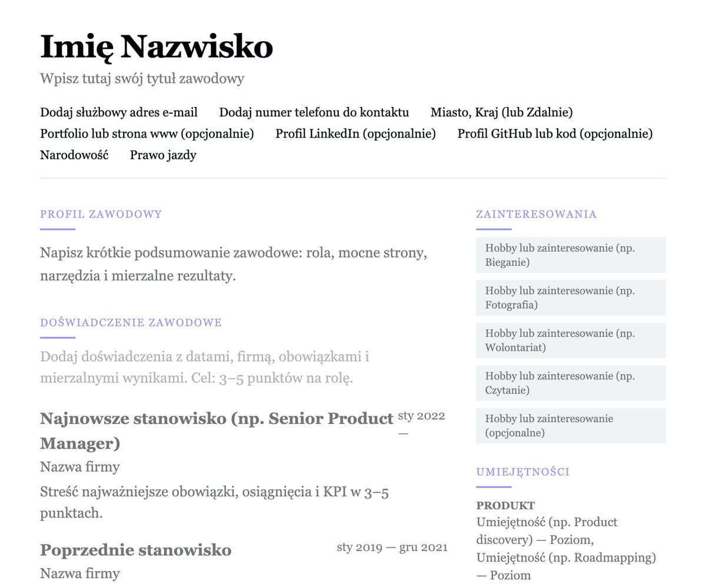This screenshot has width=706, height=588.
Task: Select the Profil GitHub lub kod entry
Action: [555, 134]
